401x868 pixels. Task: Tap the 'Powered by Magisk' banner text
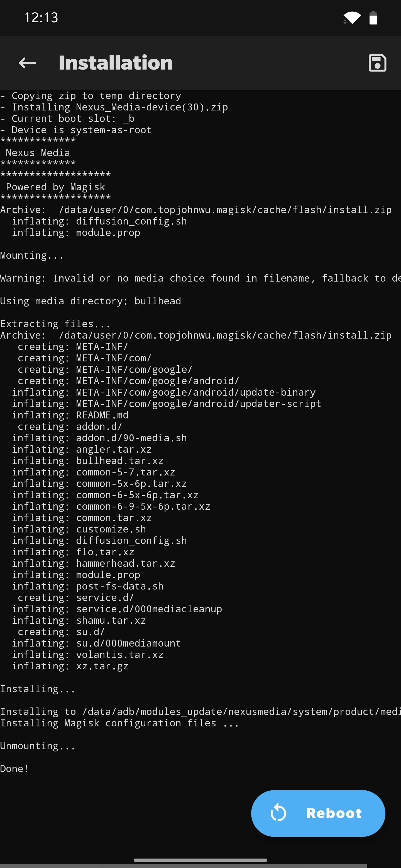pos(55,187)
